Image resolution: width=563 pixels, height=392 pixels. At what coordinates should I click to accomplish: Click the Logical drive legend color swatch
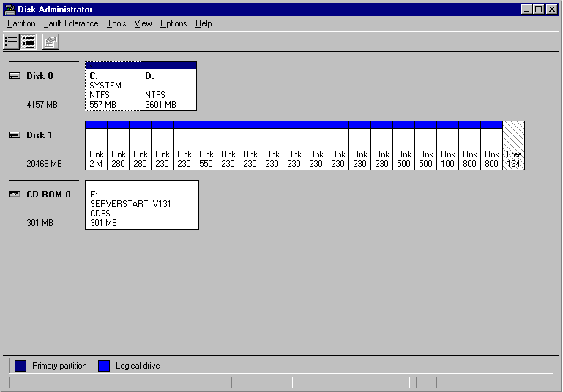pos(105,366)
